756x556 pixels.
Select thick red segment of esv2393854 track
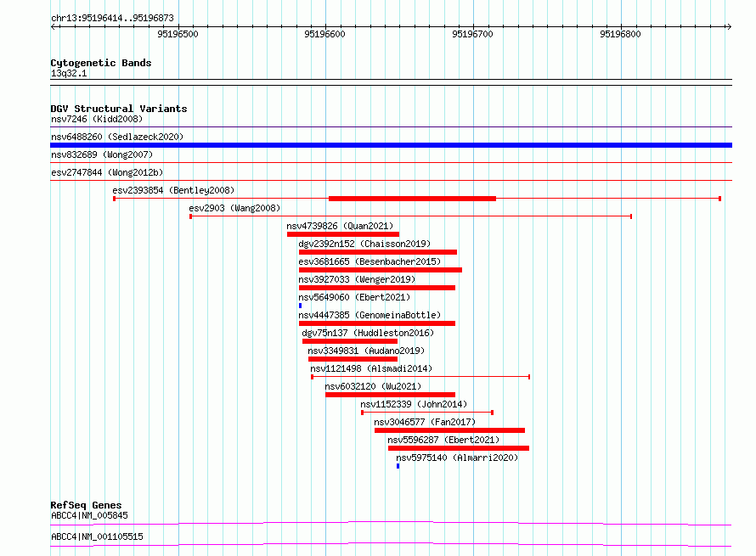coord(412,199)
